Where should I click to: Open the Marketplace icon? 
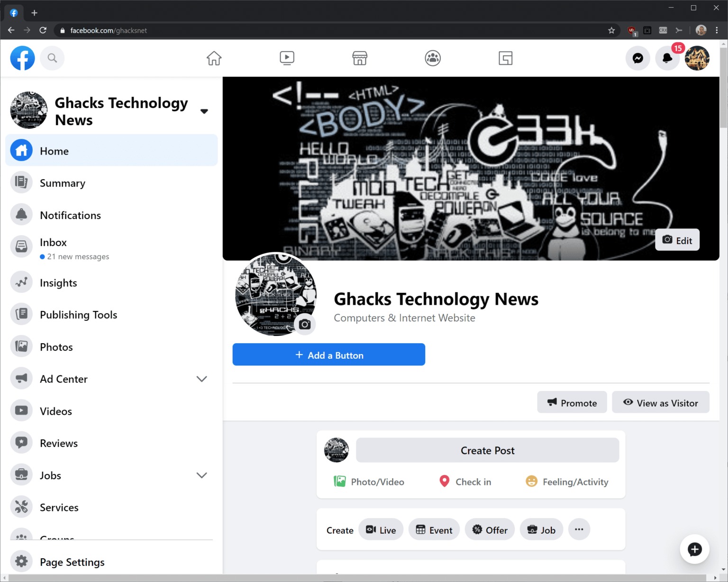pos(360,58)
